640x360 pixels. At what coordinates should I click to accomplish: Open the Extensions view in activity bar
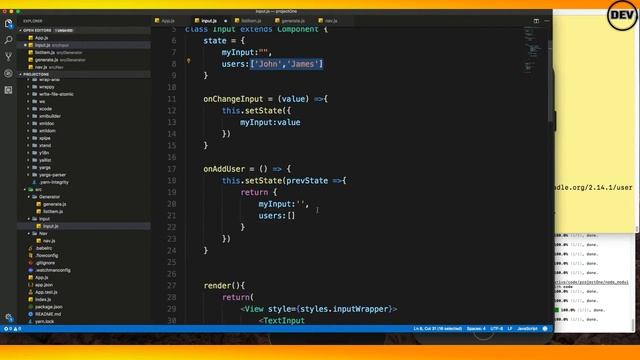(x=8, y=90)
